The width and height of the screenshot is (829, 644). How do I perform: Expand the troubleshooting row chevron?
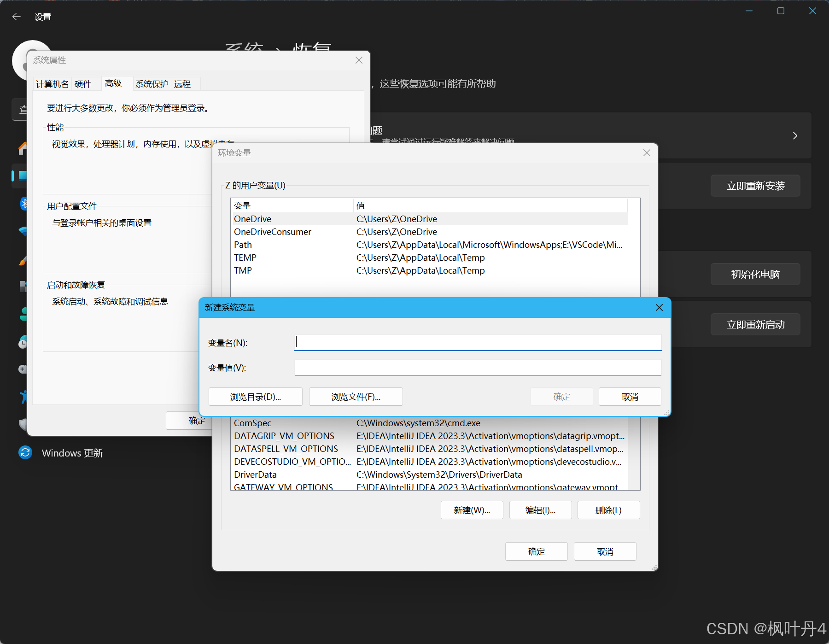pos(794,136)
